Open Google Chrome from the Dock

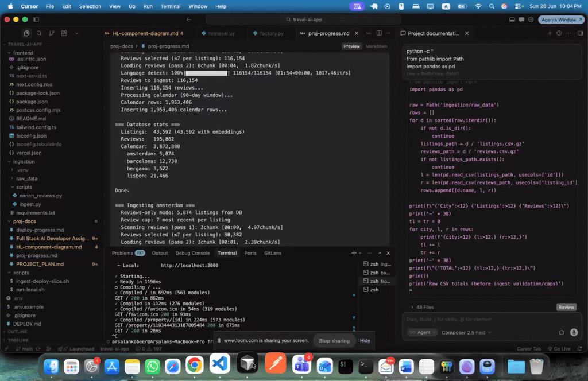[194, 365]
